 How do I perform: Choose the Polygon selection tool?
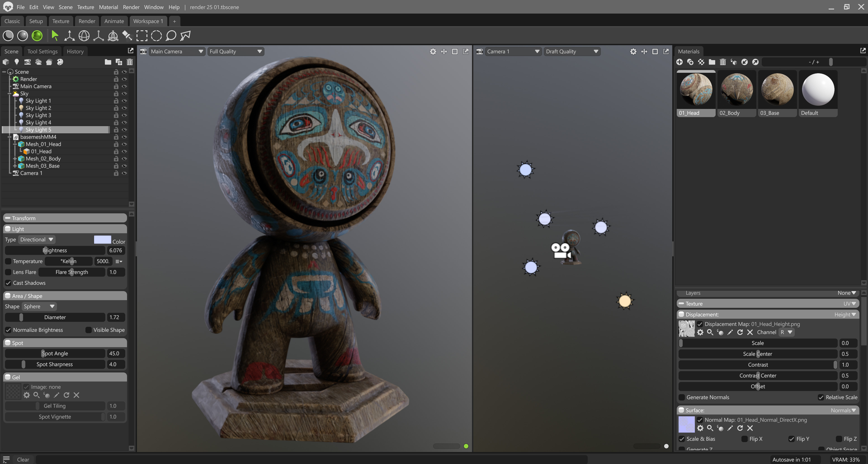click(186, 35)
